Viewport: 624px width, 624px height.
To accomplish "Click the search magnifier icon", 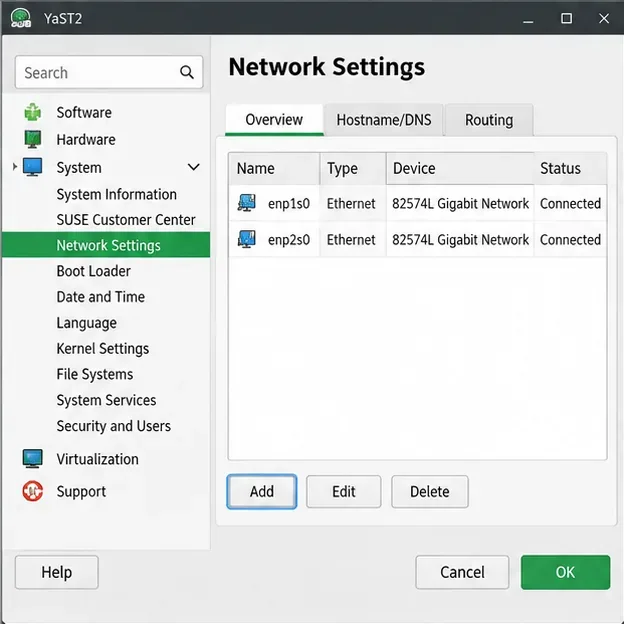I will coord(187,72).
